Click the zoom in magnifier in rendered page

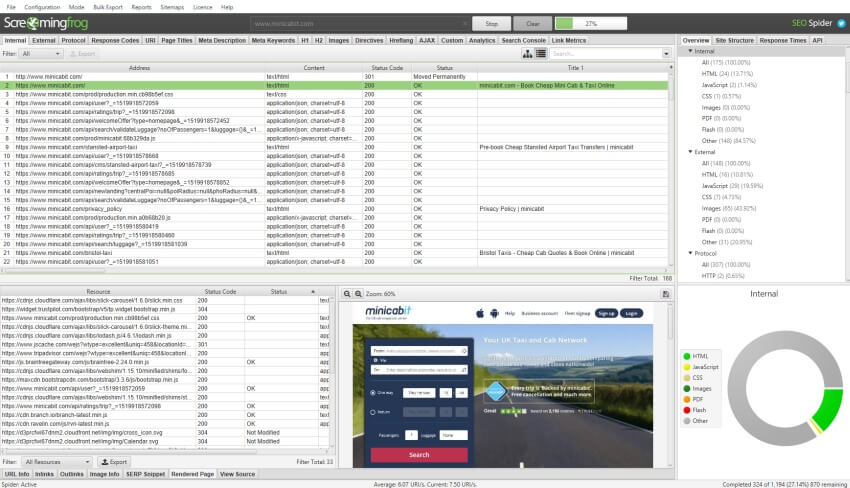[357, 294]
